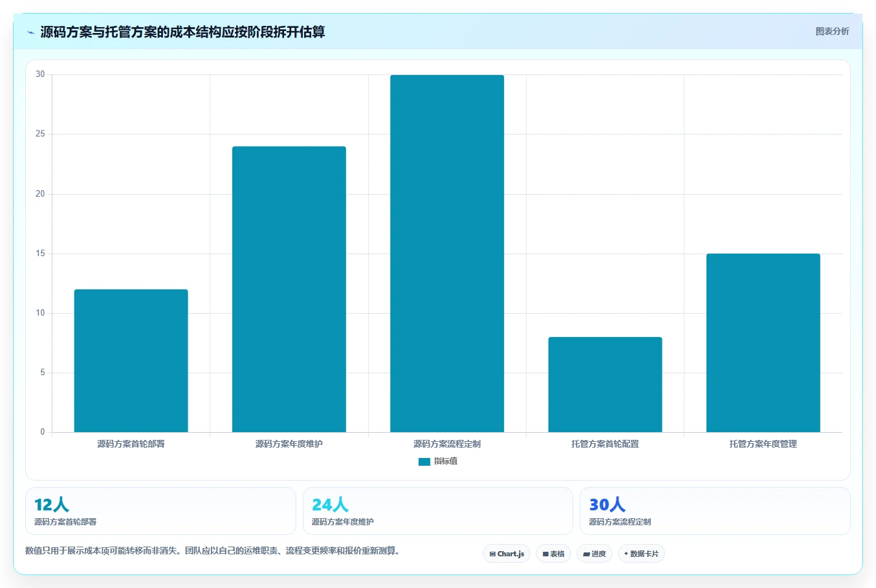
Task: Click the lightning icon beside the title
Action: coord(30,32)
